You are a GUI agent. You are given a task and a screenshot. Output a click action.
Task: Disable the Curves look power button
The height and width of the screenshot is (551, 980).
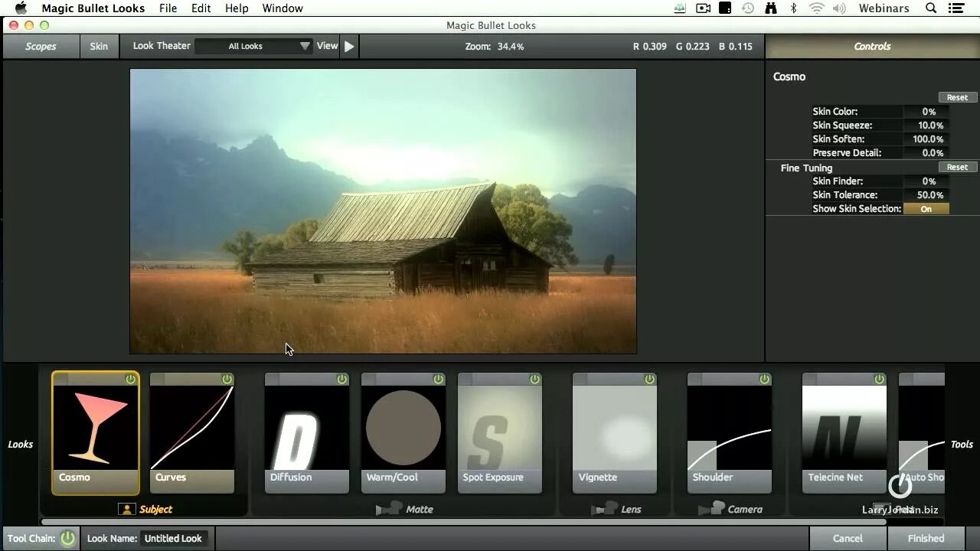[226, 378]
